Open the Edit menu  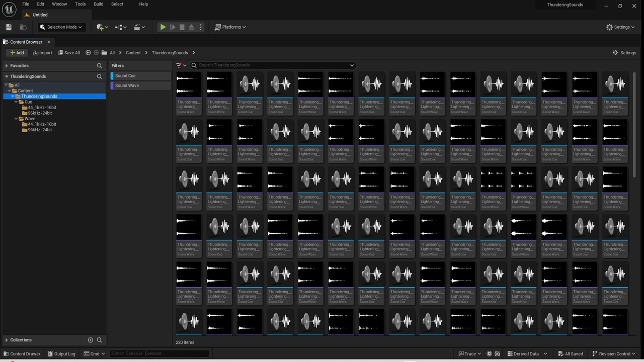click(40, 4)
